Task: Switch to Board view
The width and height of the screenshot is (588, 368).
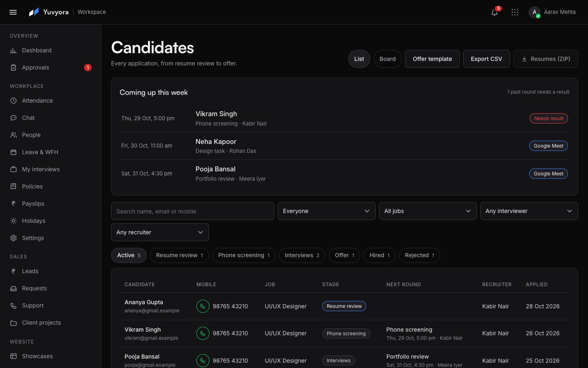Action: 388,59
